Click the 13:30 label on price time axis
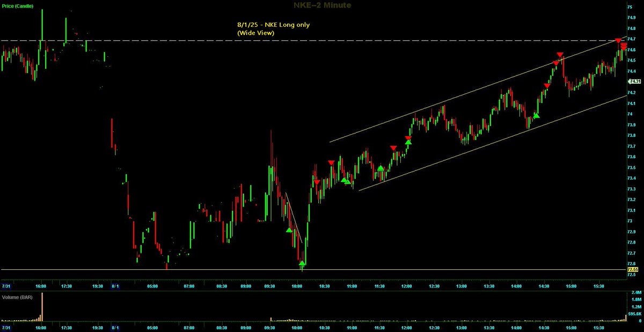Screen dimensions: 644x332 click(x=489, y=286)
